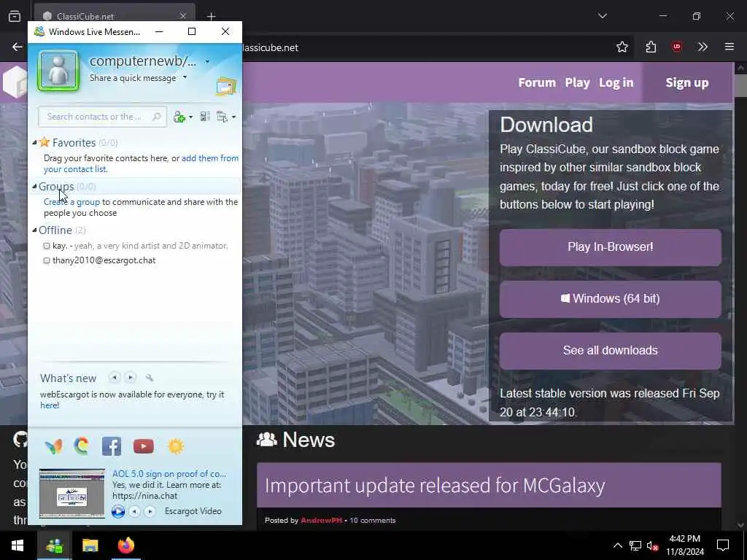Open the Forum page on ClassiCube
Image resolution: width=747 pixels, height=560 pixels.
tap(537, 82)
